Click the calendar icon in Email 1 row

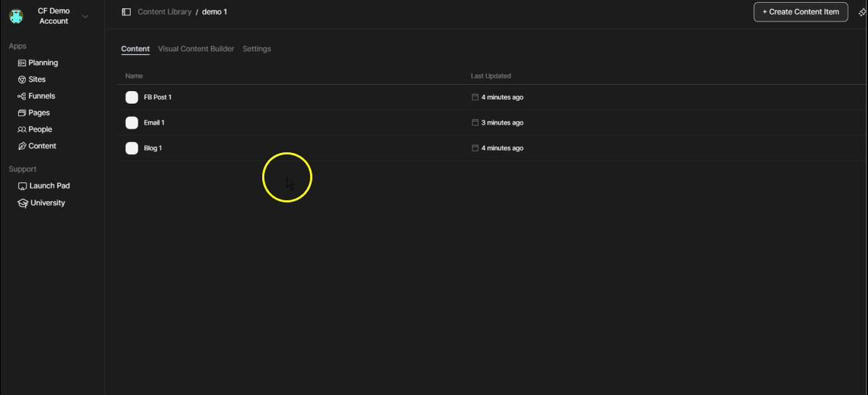pos(475,122)
